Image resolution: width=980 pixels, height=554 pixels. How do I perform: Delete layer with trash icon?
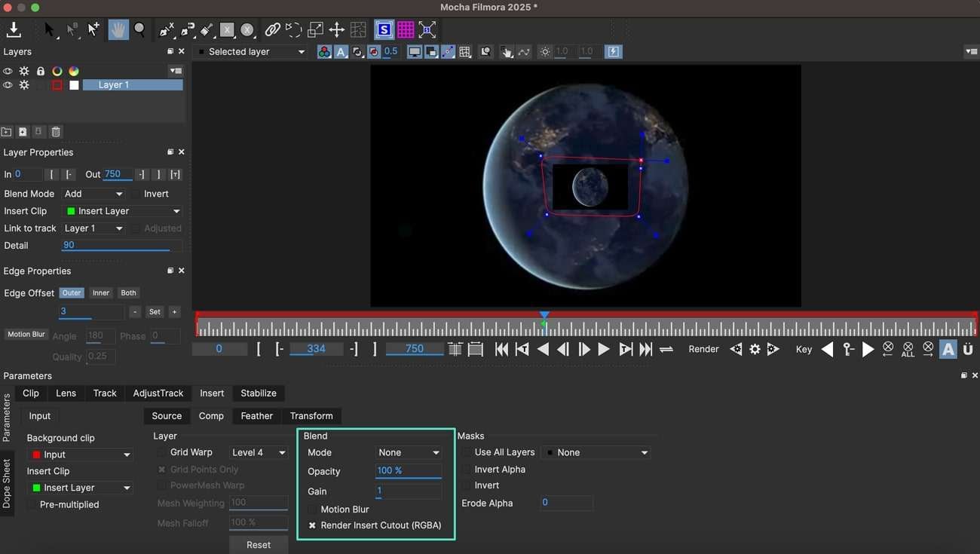[x=56, y=132]
